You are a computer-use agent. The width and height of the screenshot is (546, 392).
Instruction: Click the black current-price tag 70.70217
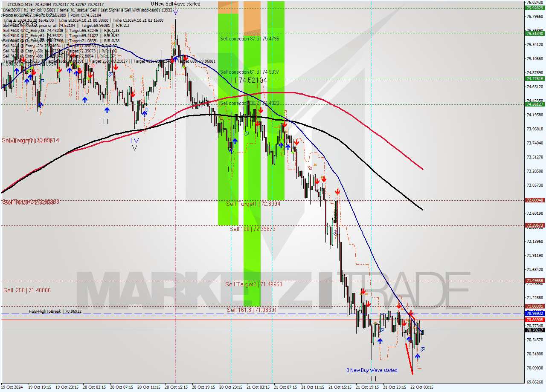click(535, 330)
